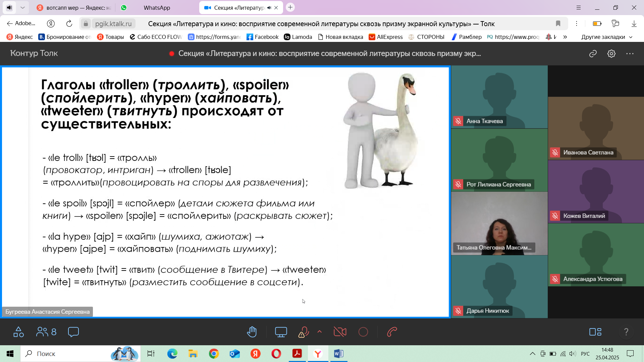Expand the tab list chevron
644x362 pixels.
tap(22, 7)
